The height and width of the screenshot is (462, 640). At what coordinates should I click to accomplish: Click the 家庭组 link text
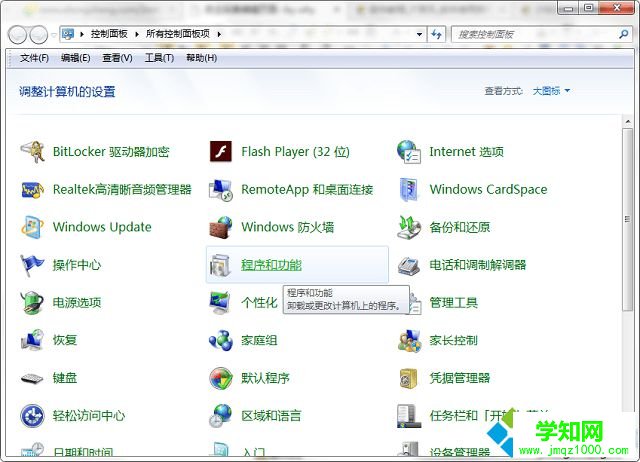click(x=259, y=340)
